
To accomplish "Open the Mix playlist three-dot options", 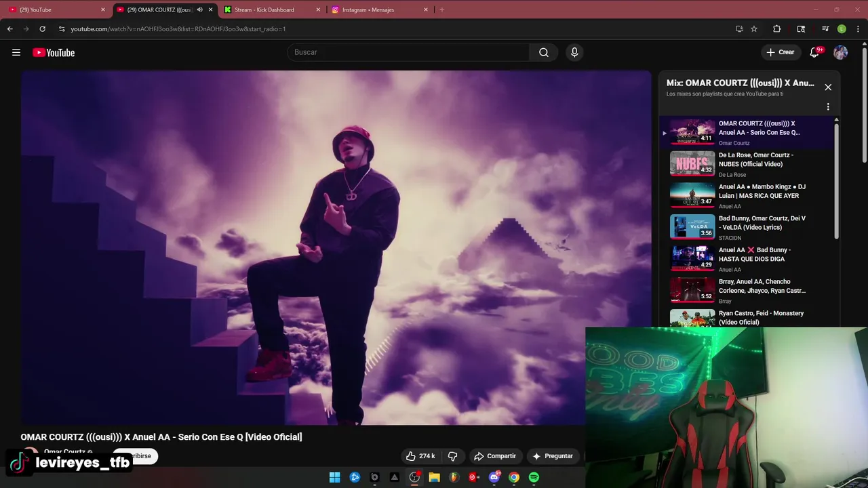I will click(x=828, y=106).
